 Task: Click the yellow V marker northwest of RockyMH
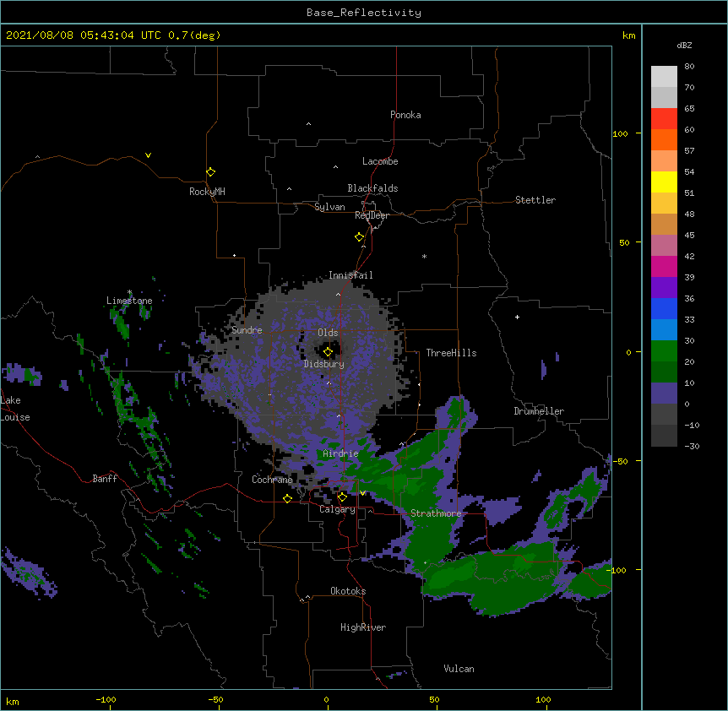click(x=148, y=155)
